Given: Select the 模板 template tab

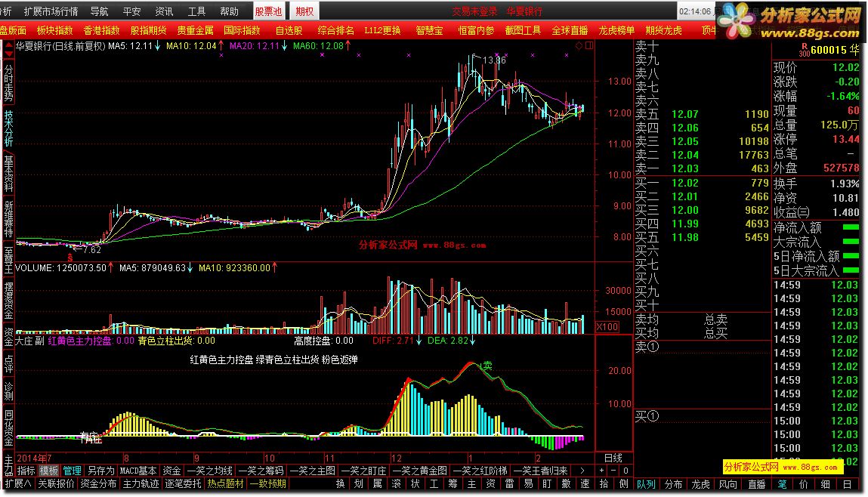Looking at the screenshot, I should pyautogui.click(x=48, y=471).
